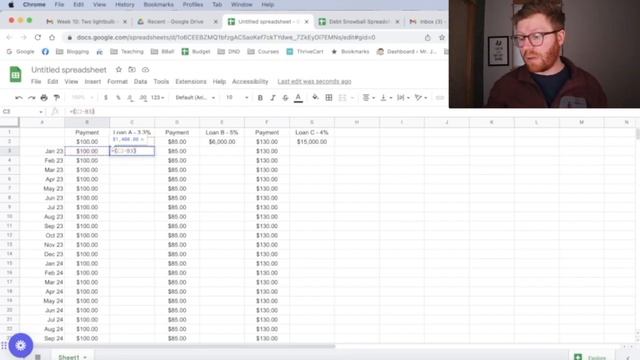The width and height of the screenshot is (640, 360).
Task: Open the more number formats dropdown
Action: coord(158,98)
